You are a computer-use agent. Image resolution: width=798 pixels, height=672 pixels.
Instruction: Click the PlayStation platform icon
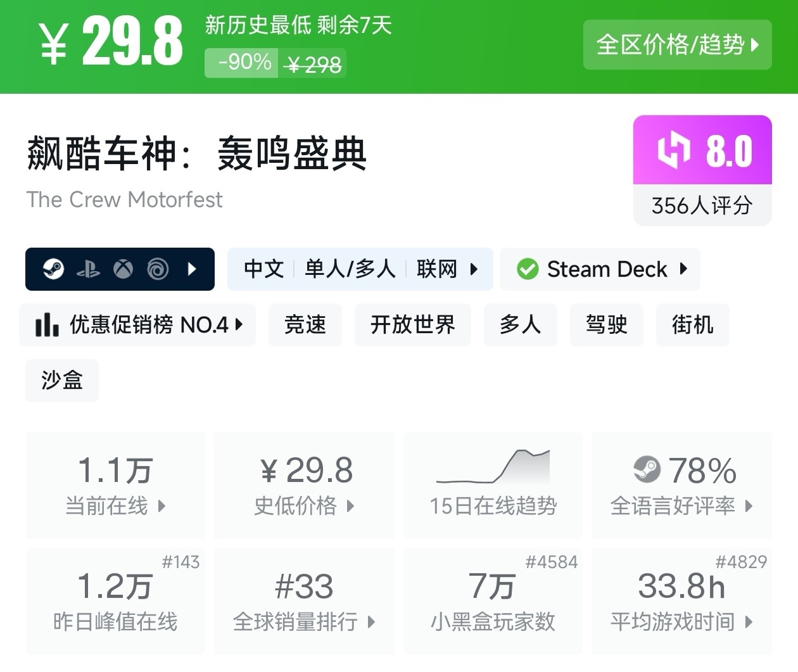pos(88,270)
